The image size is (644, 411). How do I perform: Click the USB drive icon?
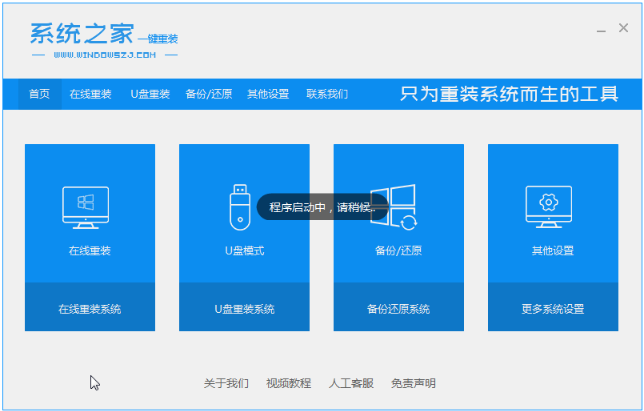tap(240, 207)
